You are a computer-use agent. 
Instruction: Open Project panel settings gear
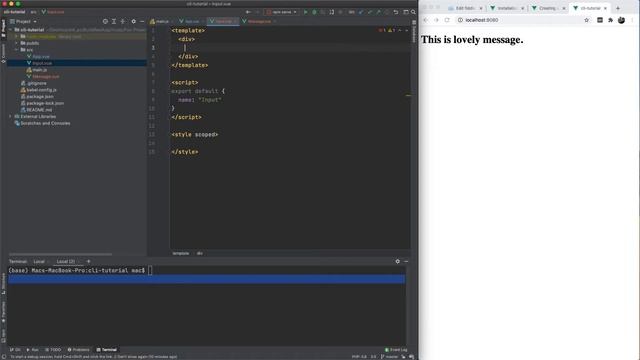tap(133, 21)
